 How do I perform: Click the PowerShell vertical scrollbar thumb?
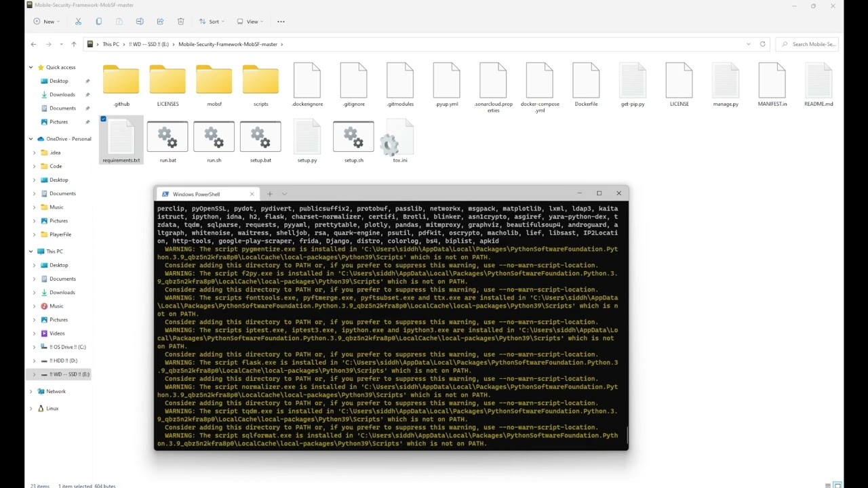(627, 436)
